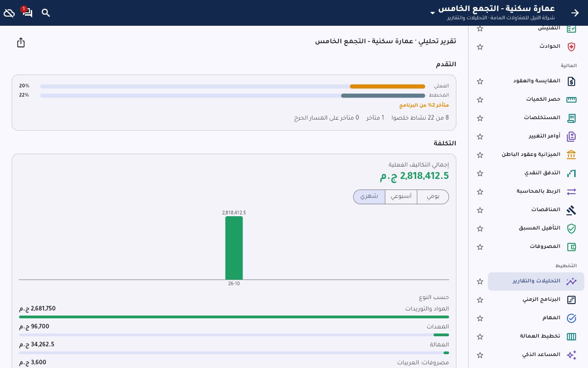This screenshot has height=368, width=588.
Task: Switch cost chart to أسبوعي
Action: [401, 196]
